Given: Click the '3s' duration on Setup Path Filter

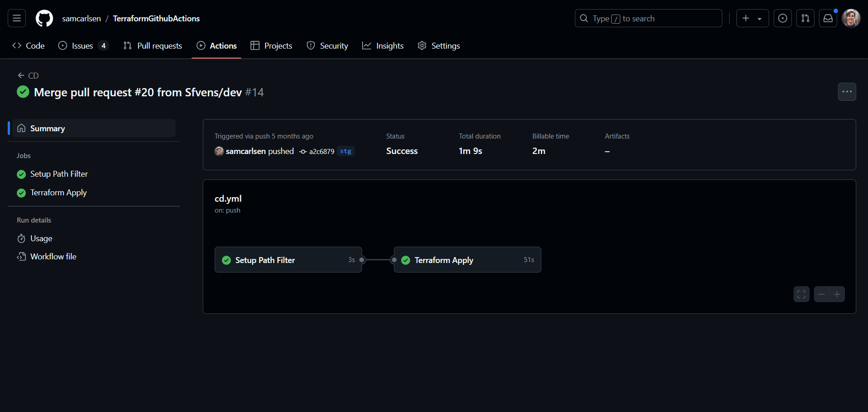Looking at the screenshot, I should pos(352,260).
